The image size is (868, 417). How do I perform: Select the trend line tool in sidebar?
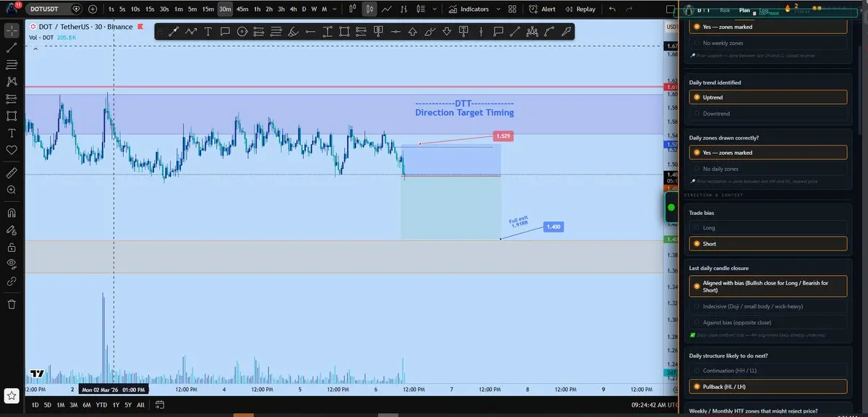[11, 48]
